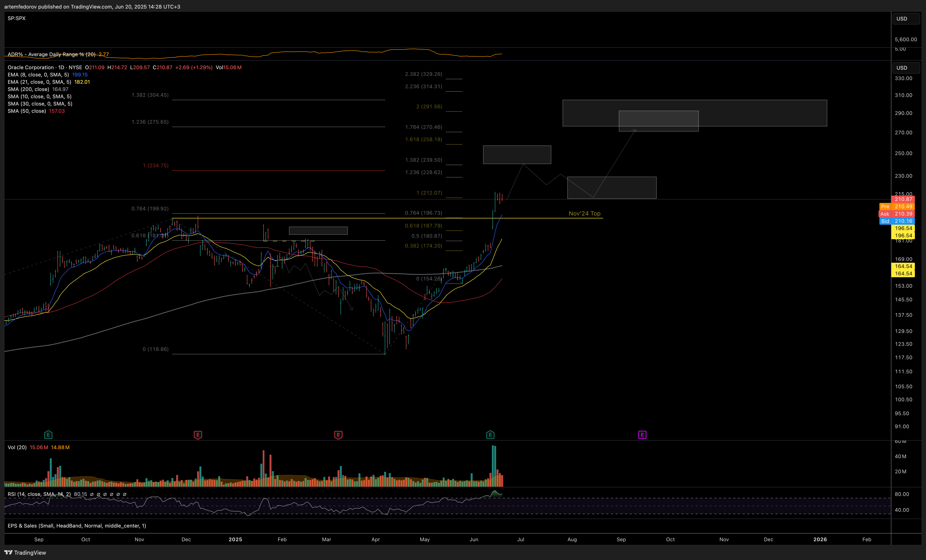Click the 80.00 level on RSI axis
The image size is (926, 560).
pyautogui.click(x=902, y=494)
